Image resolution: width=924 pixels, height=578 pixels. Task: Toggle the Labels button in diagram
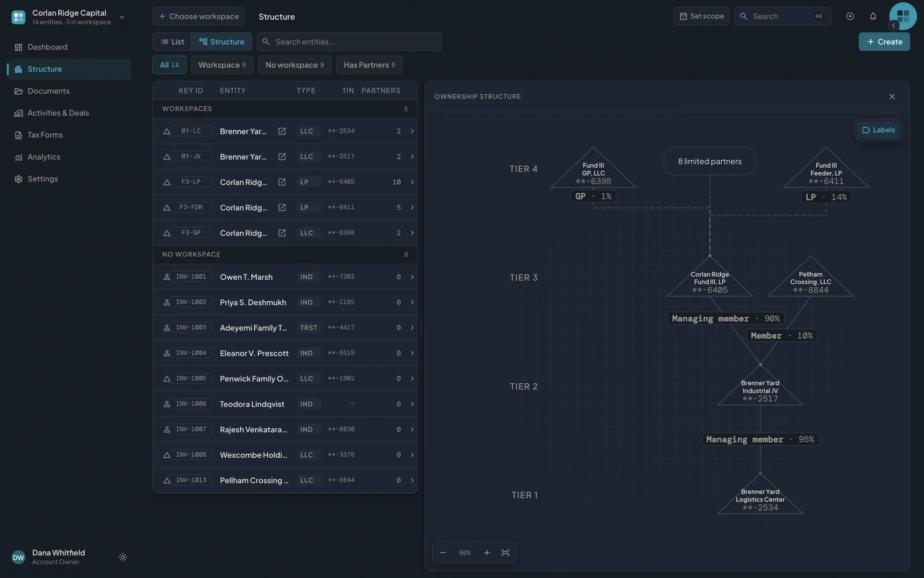[878, 130]
